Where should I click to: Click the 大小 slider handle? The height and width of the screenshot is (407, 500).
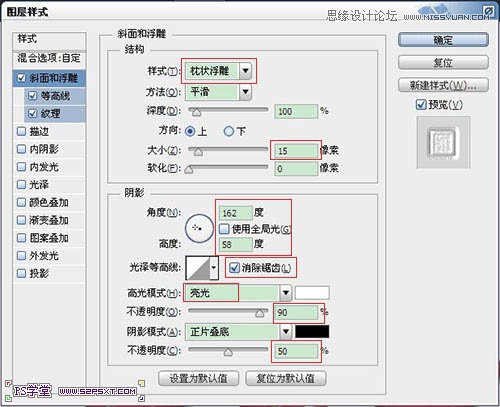(x=198, y=152)
